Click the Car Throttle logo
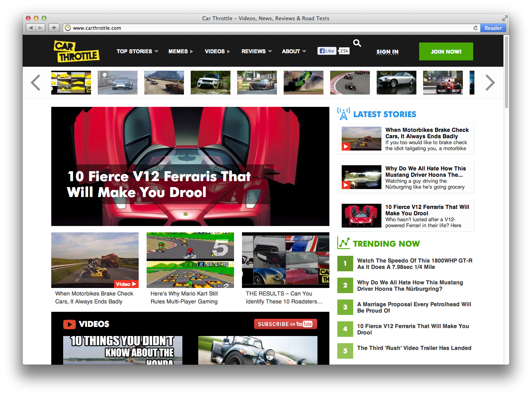 pyautogui.click(x=76, y=51)
